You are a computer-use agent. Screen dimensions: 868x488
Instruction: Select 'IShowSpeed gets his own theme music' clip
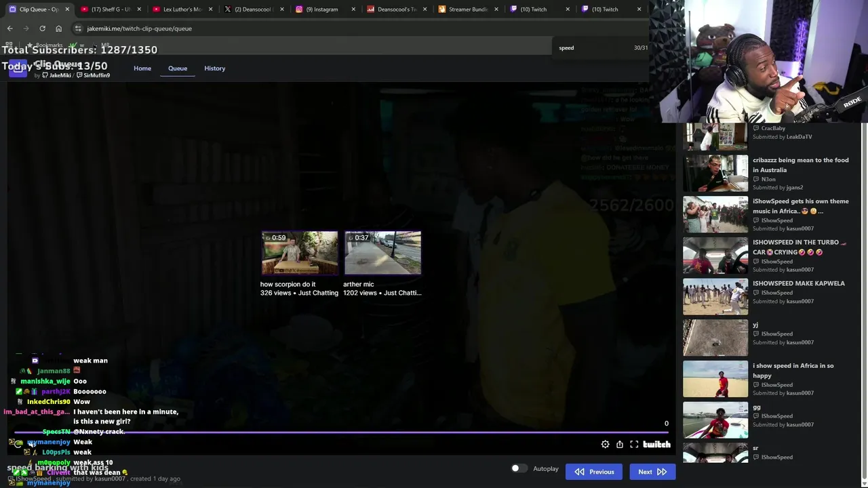766,214
